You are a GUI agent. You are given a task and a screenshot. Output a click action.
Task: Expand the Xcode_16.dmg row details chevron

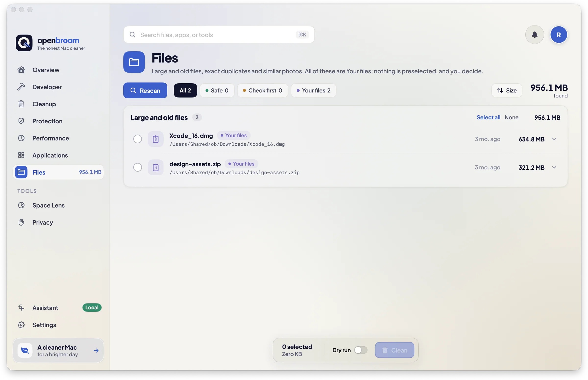coord(554,139)
